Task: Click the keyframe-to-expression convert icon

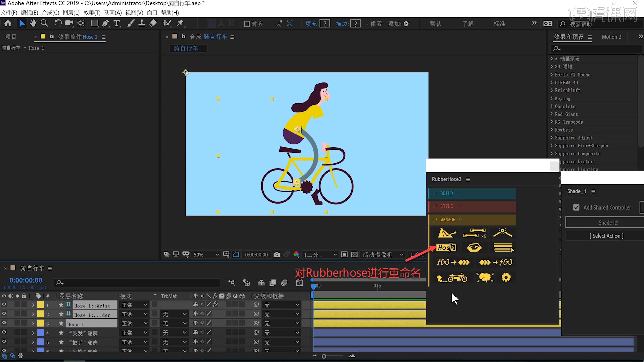Action: tap(495, 262)
